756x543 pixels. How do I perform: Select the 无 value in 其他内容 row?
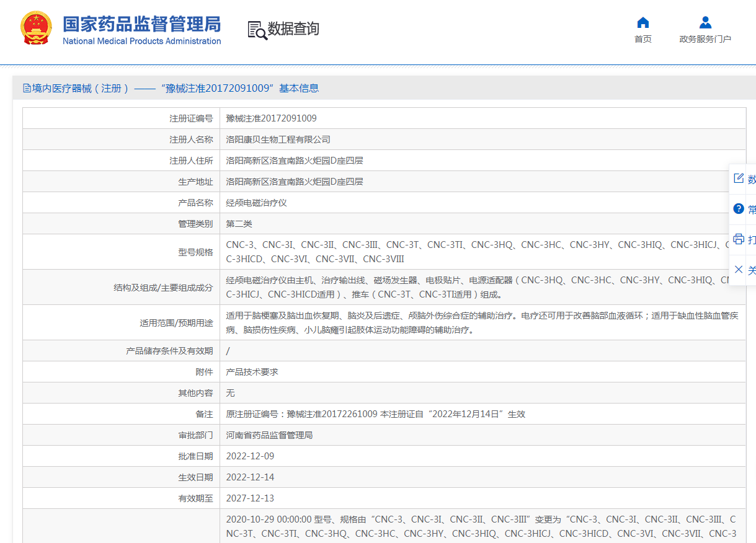[x=230, y=393]
